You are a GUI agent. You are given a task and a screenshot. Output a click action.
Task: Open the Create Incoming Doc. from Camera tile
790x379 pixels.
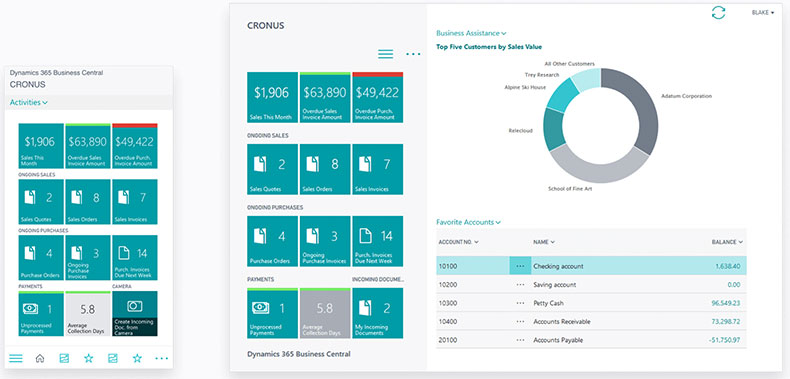pyautogui.click(x=135, y=313)
